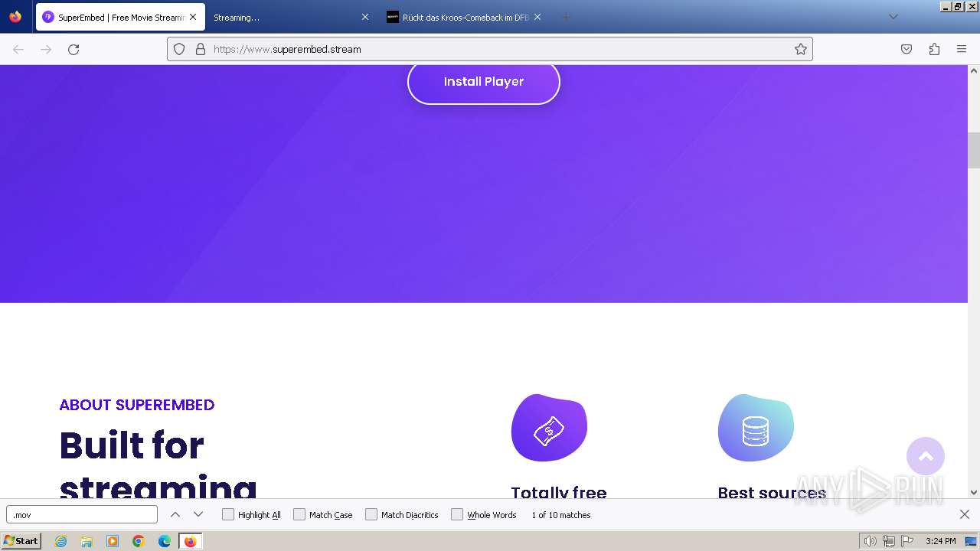The height and width of the screenshot is (551, 980).
Task: Find next match arrow
Action: (198, 514)
